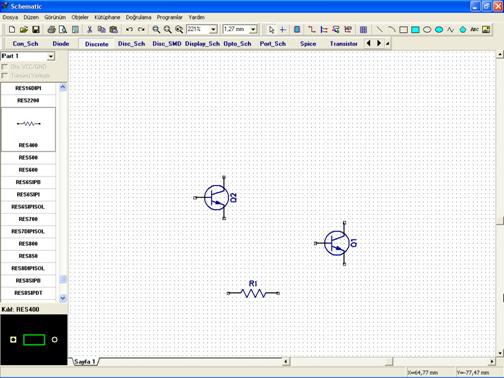Viewport: 504px width, 378px height.
Task: Select resistor R1 on the canvas
Action: click(253, 290)
